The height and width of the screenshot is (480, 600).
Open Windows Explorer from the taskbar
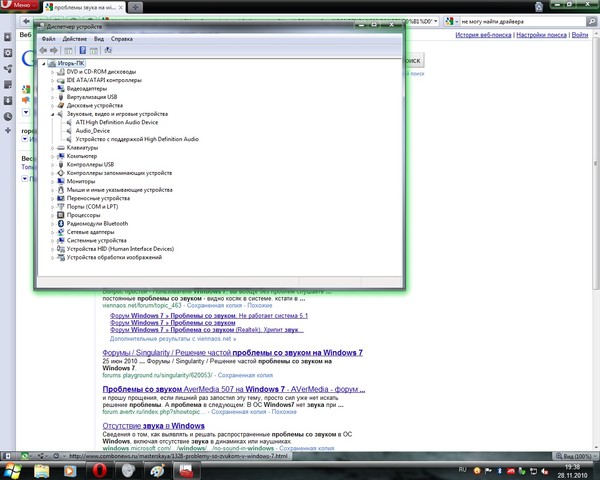(42, 471)
